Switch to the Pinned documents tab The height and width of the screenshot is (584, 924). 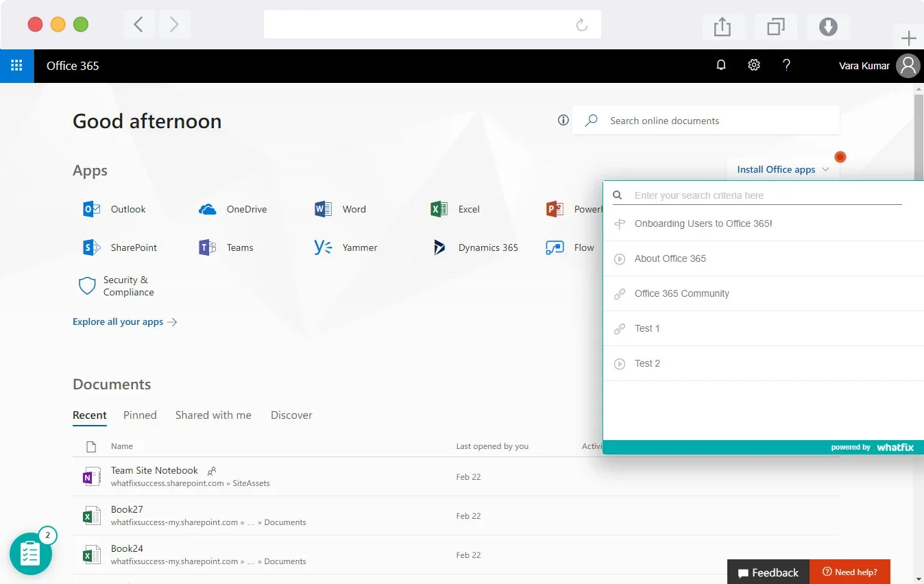click(x=139, y=415)
